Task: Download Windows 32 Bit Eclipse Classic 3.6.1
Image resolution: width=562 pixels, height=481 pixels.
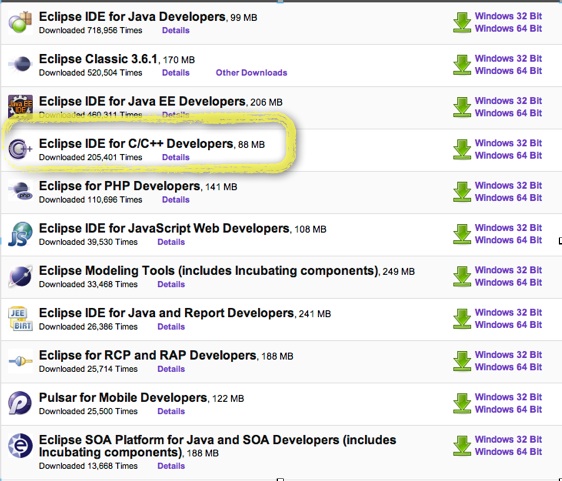Action: (x=508, y=58)
